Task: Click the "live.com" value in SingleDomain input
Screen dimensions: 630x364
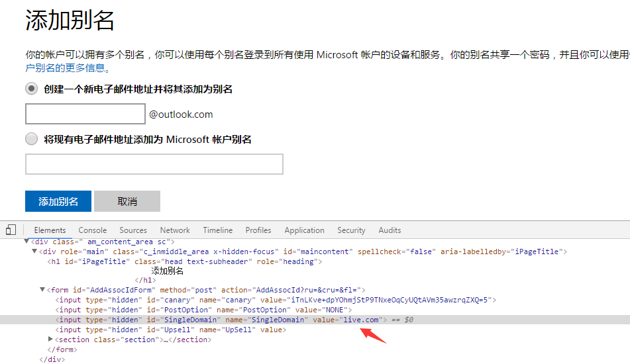Action: click(361, 320)
